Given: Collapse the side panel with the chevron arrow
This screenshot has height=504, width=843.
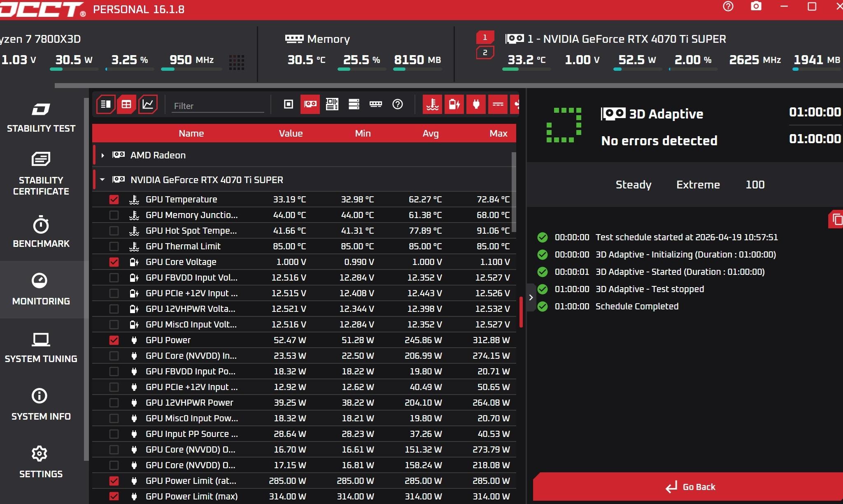Looking at the screenshot, I should [x=531, y=297].
